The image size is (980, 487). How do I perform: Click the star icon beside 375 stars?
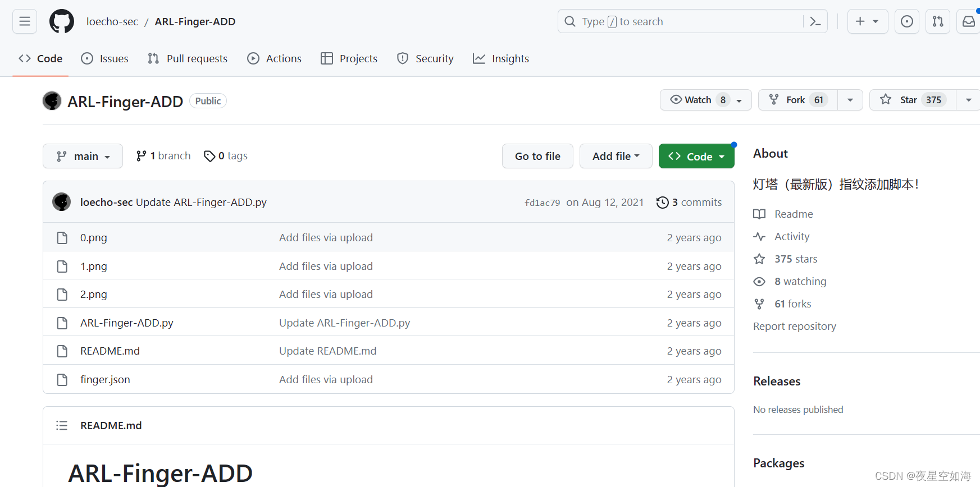coord(759,259)
